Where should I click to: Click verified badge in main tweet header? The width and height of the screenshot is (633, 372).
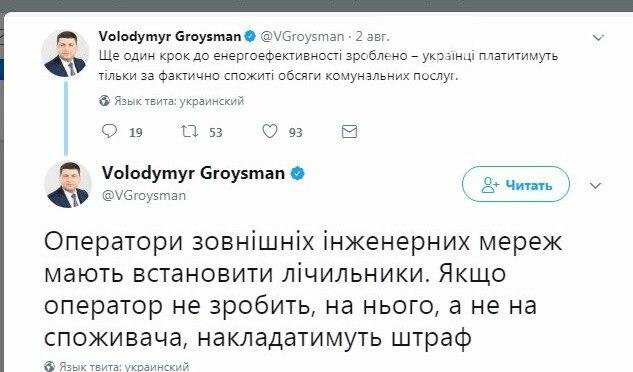point(298,174)
